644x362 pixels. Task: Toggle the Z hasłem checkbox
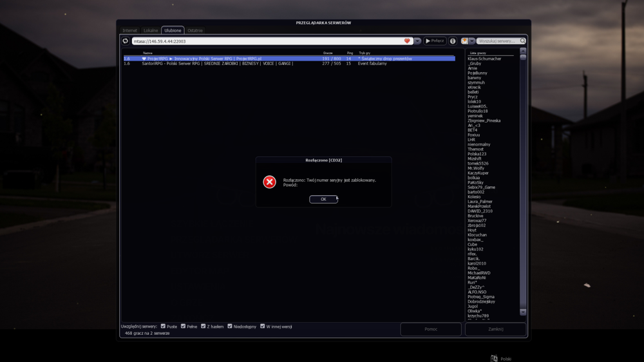click(x=204, y=327)
